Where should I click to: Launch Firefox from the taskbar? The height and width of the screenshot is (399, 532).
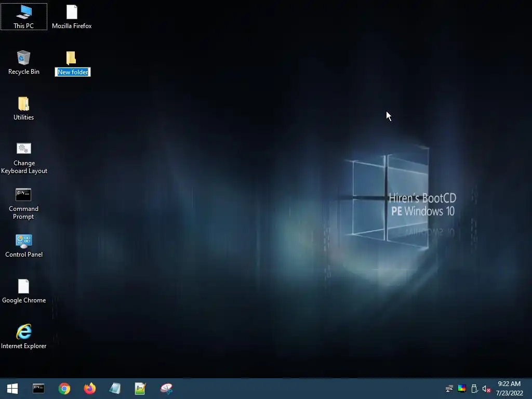(x=90, y=389)
